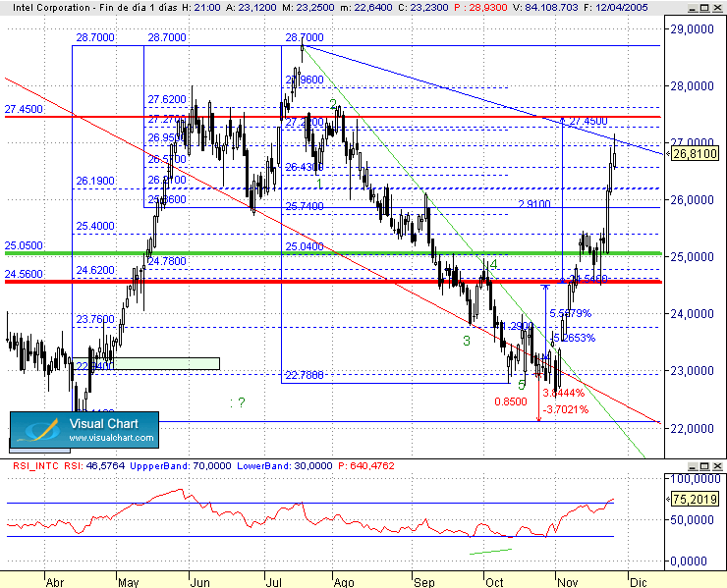The image size is (727, 588).
Task: Maximize the Intel Corporation chart window
Action: click(704, 8)
